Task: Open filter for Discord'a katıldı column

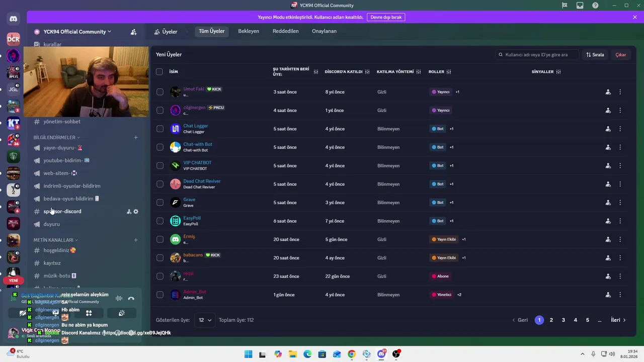Action: [367, 72]
